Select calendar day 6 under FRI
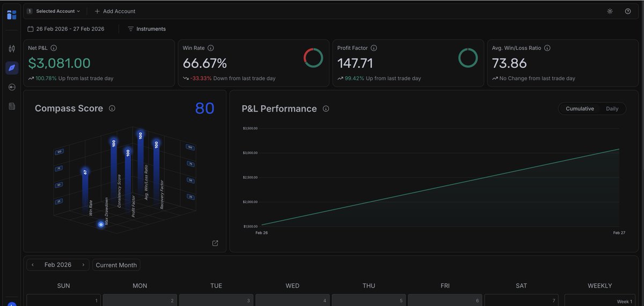 pyautogui.click(x=445, y=300)
